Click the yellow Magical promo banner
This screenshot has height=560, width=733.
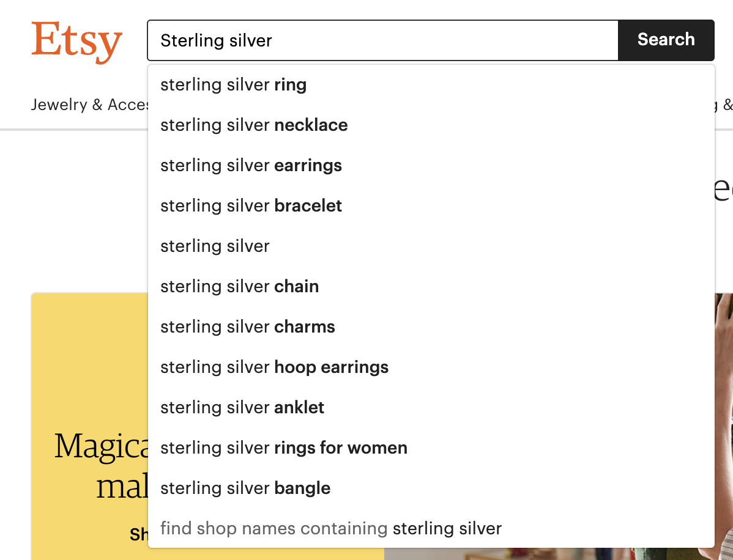click(x=90, y=426)
